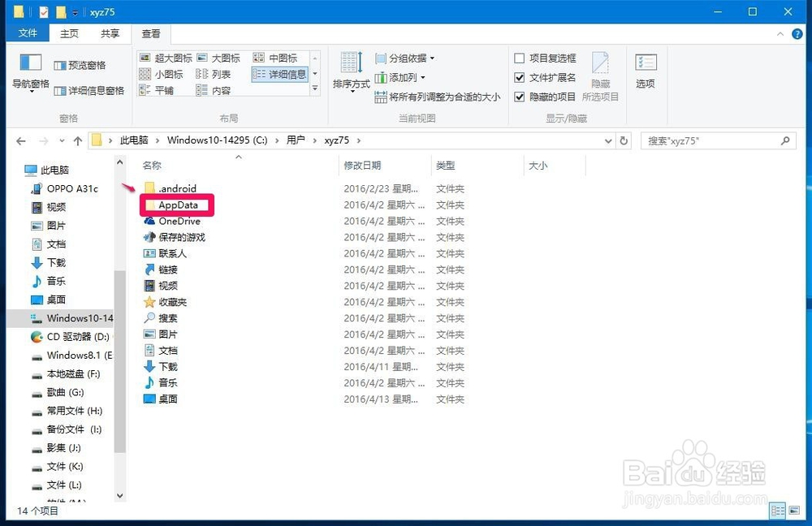Open 选项 to access folder options

pos(645,75)
